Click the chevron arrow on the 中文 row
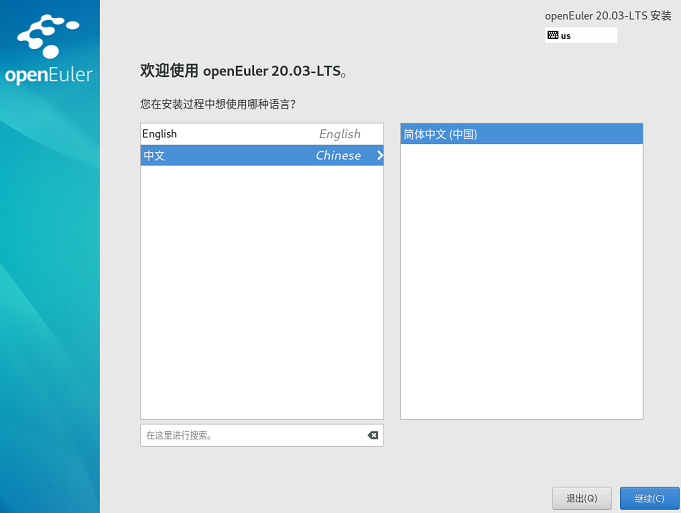The width and height of the screenshot is (681, 513). point(379,155)
